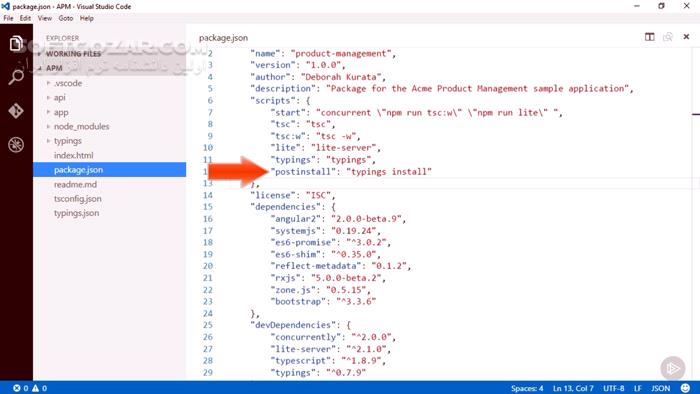Click the "scripts" key
The width and height of the screenshot is (700, 394).
pyautogui.click(x=273, y=100)
